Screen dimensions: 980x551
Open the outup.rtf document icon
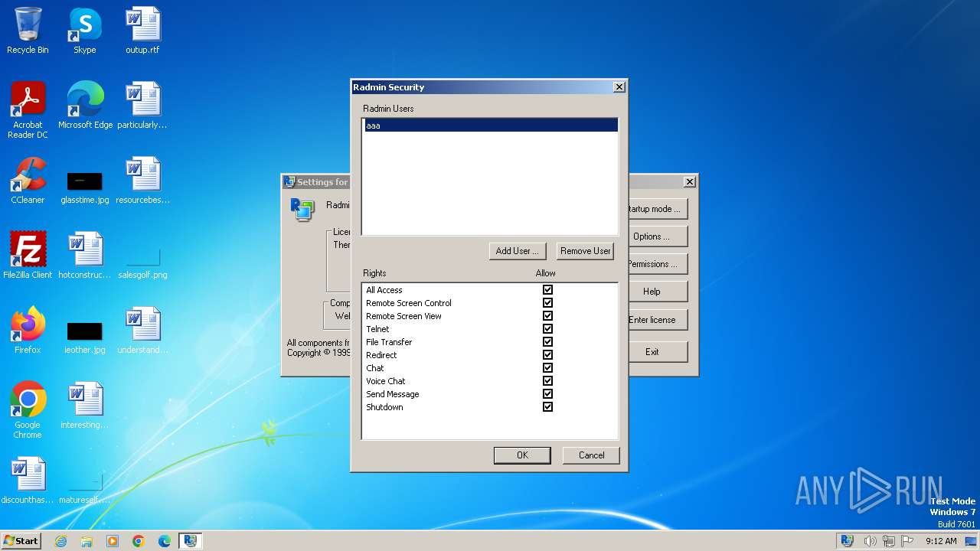[x=142, y=31]
